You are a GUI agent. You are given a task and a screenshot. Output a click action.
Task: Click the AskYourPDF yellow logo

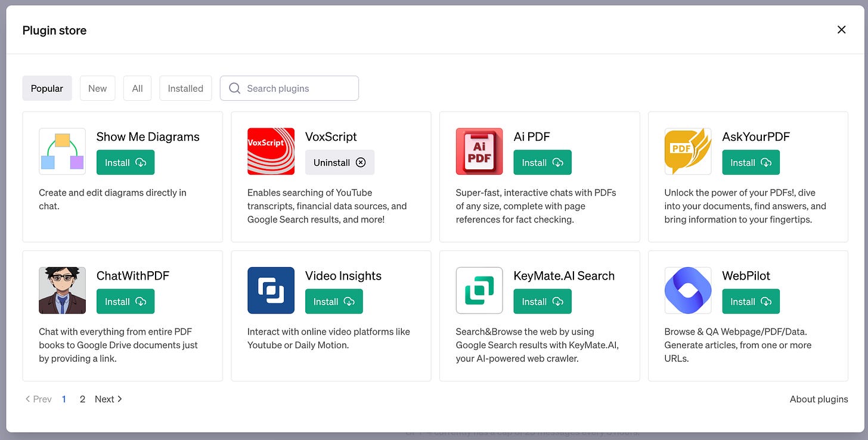[688, 151]
